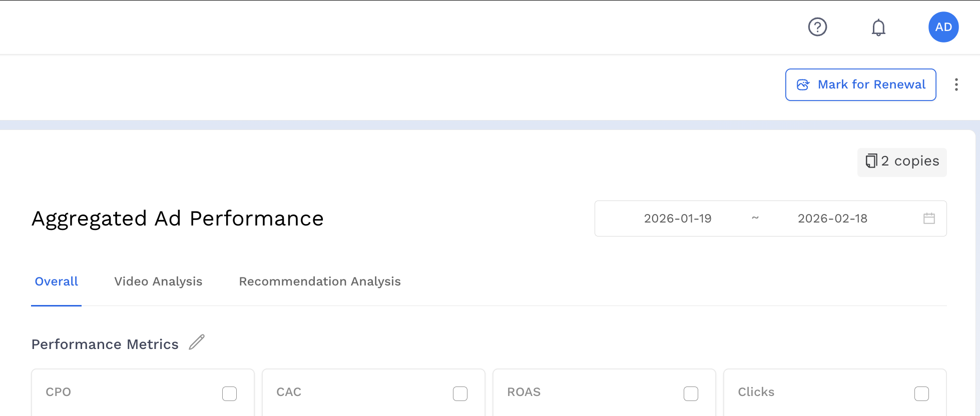
Task: Click the renewal icon inside Mark for Renewal button
Action: pyautogui.click(x=803, y=84)
